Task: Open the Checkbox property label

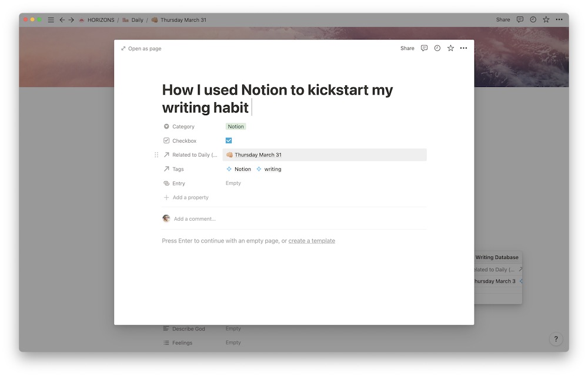Action: (184, 141)
